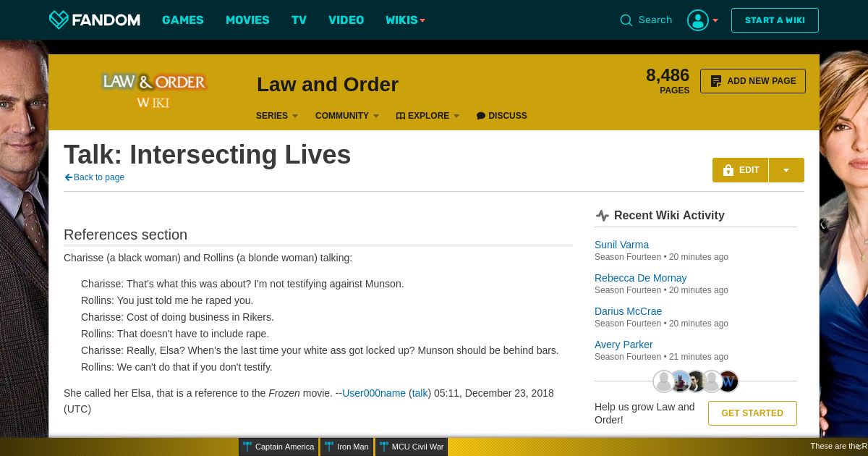The height and width of the screenshot is (456, 868).
Task: Open the user account avatar menu
Action: point(698,20)
